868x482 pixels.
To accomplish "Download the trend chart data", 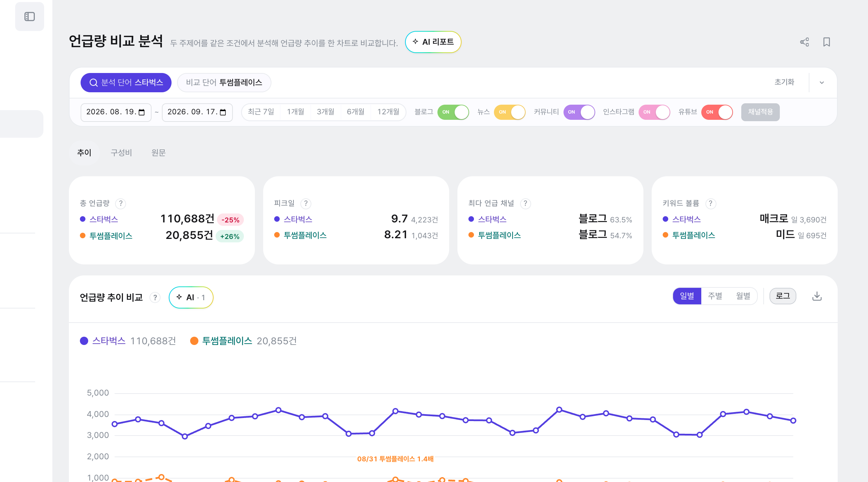I will pos(817,296).
